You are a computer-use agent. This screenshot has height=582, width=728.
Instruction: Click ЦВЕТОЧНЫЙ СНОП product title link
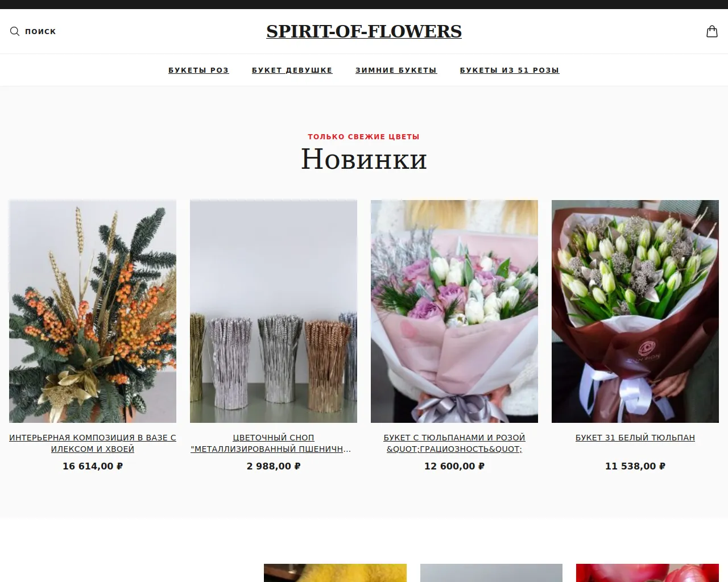[x=274, y=443]
